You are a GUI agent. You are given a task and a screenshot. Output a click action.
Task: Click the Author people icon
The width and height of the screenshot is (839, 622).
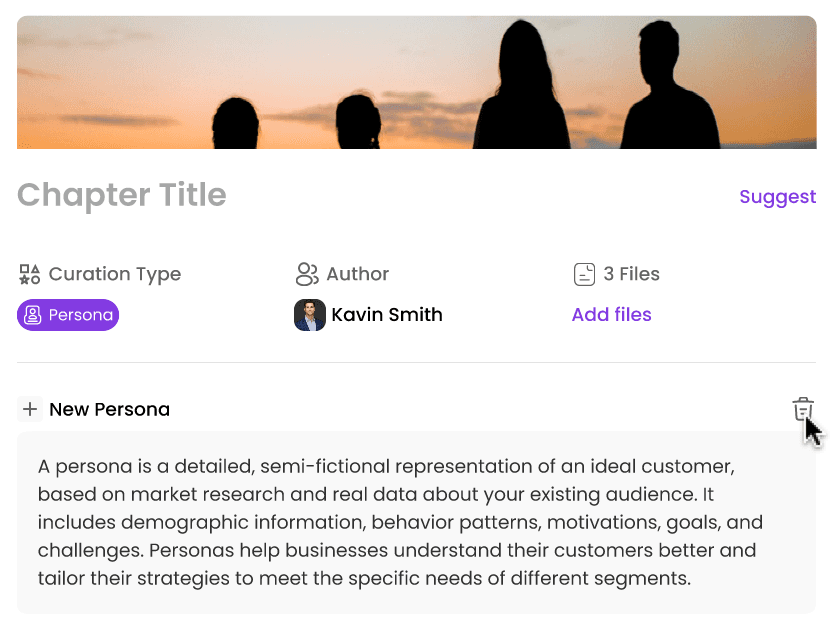point(306,274)
